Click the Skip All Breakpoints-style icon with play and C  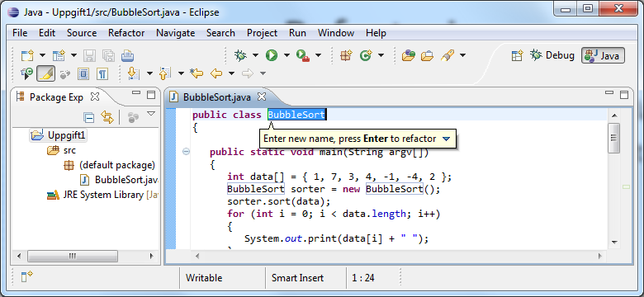pos(27,74)
